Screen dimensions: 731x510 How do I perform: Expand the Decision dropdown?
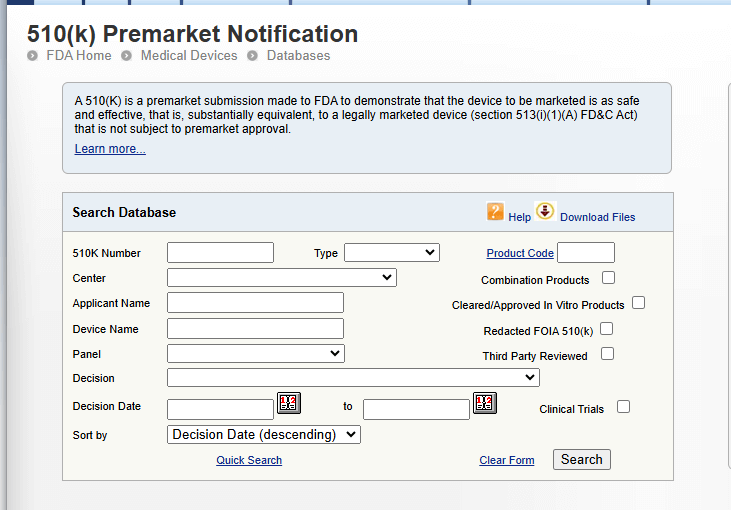point(353,377)
